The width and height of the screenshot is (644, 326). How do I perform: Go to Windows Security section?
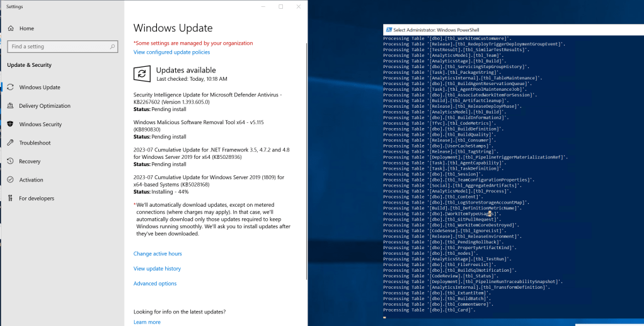[40, 124]
